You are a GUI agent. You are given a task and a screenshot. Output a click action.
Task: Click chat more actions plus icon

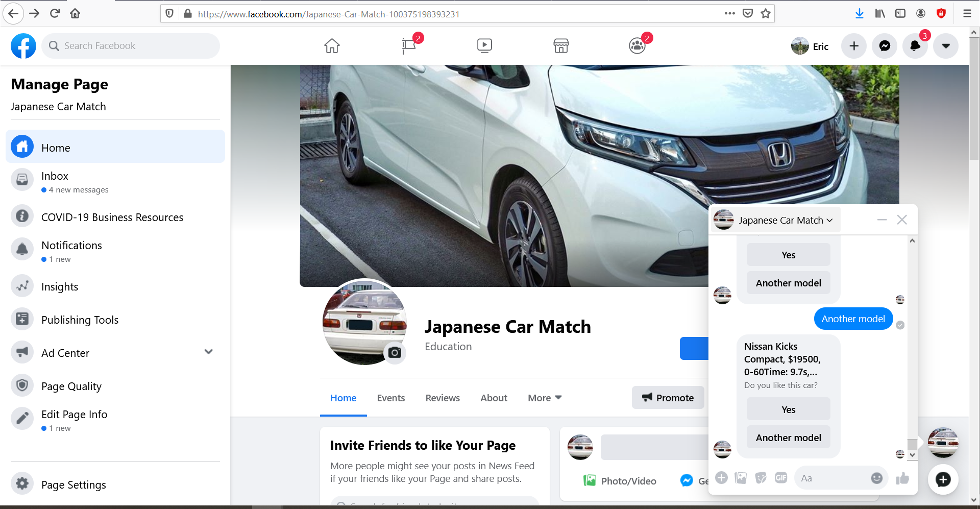tap(721, 478)
